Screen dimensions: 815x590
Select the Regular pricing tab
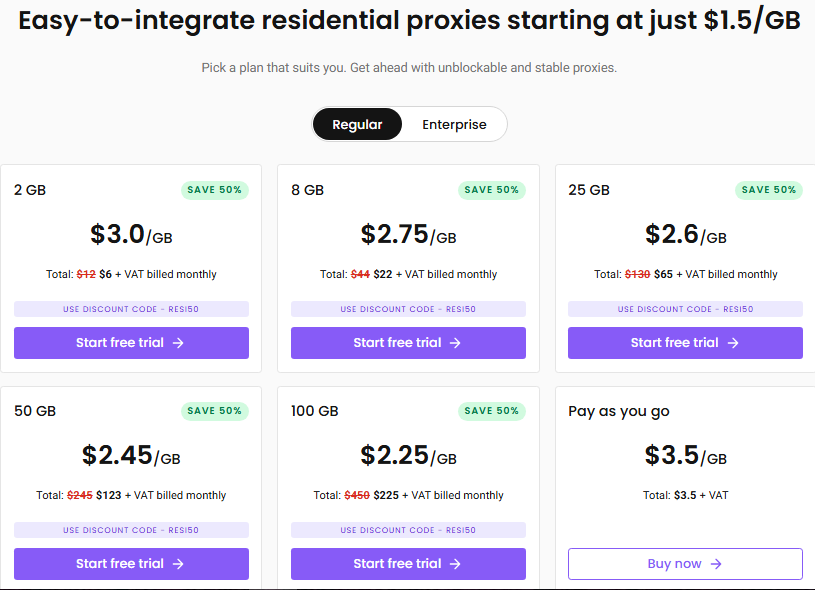tap(357, 125)
